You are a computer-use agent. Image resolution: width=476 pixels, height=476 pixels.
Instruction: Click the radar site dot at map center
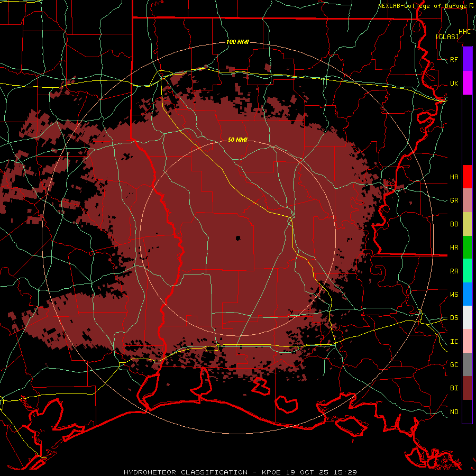point(238,238)
